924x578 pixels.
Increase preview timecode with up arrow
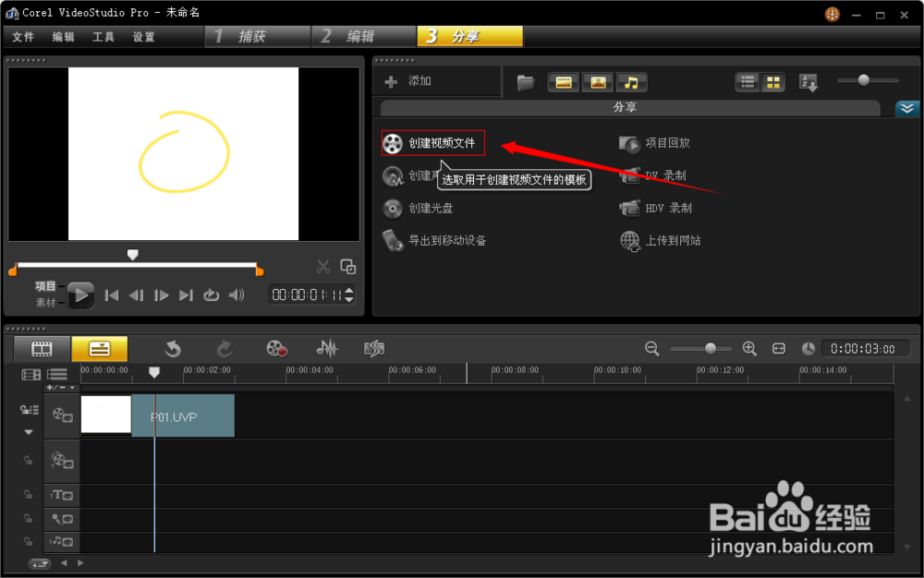(x=349, y=290)
